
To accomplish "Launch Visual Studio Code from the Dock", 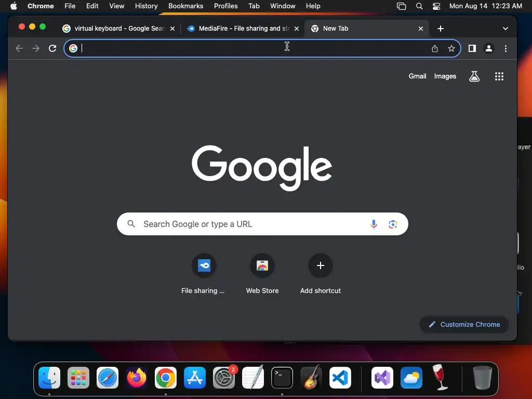I will coord(340,378).
